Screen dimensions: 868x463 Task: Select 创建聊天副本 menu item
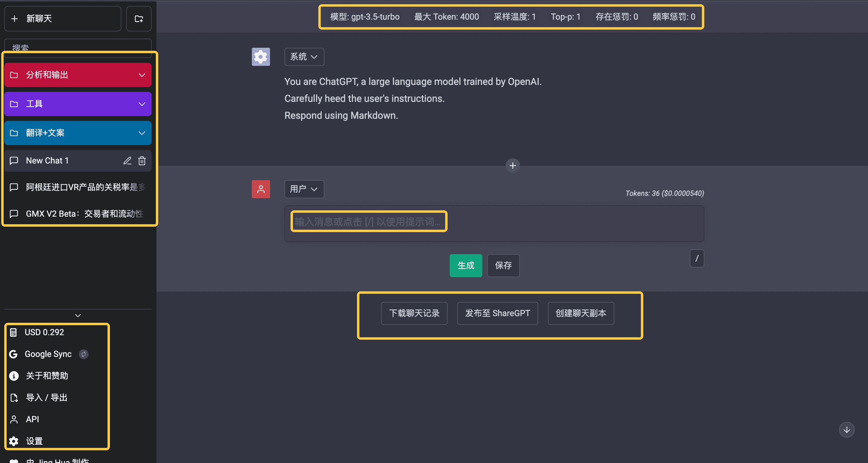[x=580, y=313]
